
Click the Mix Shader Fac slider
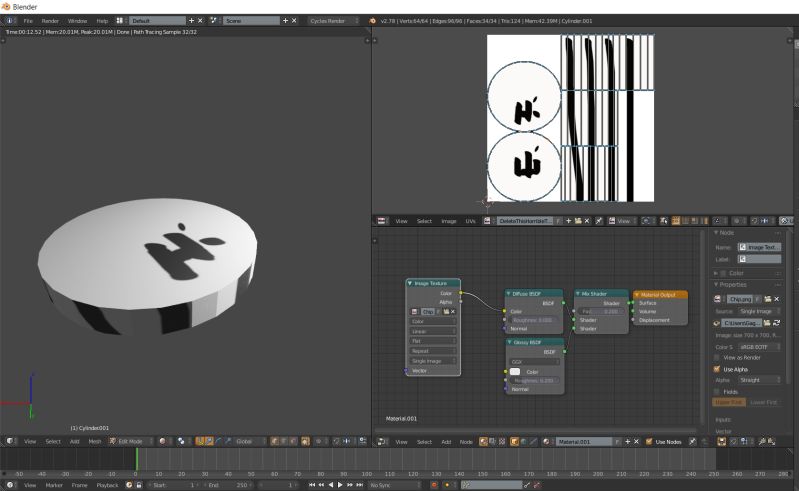tap(601, 311)
